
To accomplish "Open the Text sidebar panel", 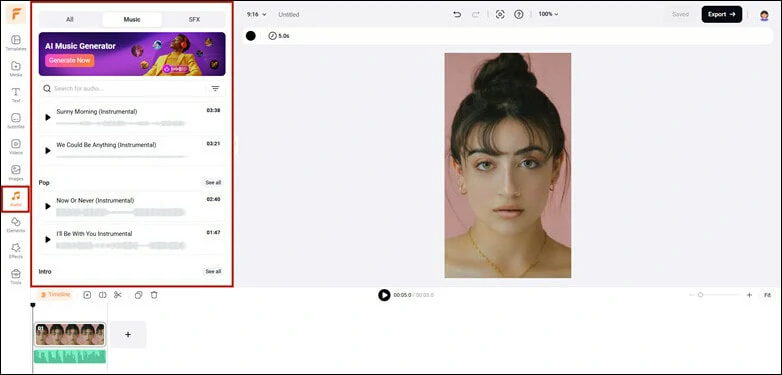I will [16, 95].
